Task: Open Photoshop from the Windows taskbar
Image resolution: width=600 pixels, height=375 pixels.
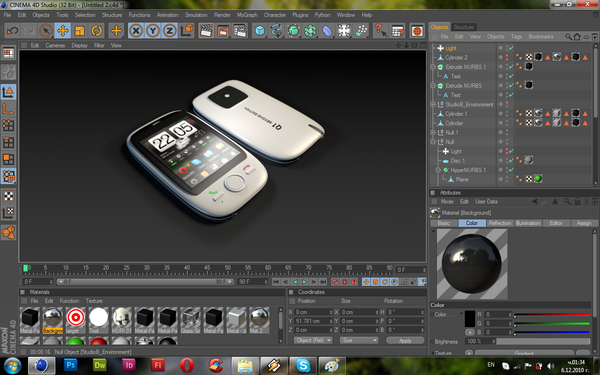Action: (70, 365)
